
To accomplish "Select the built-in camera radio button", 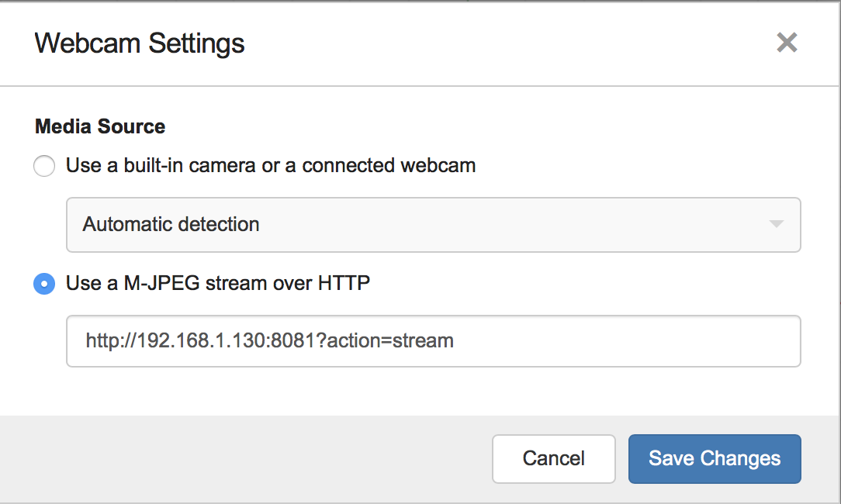I will coord(44,166).
